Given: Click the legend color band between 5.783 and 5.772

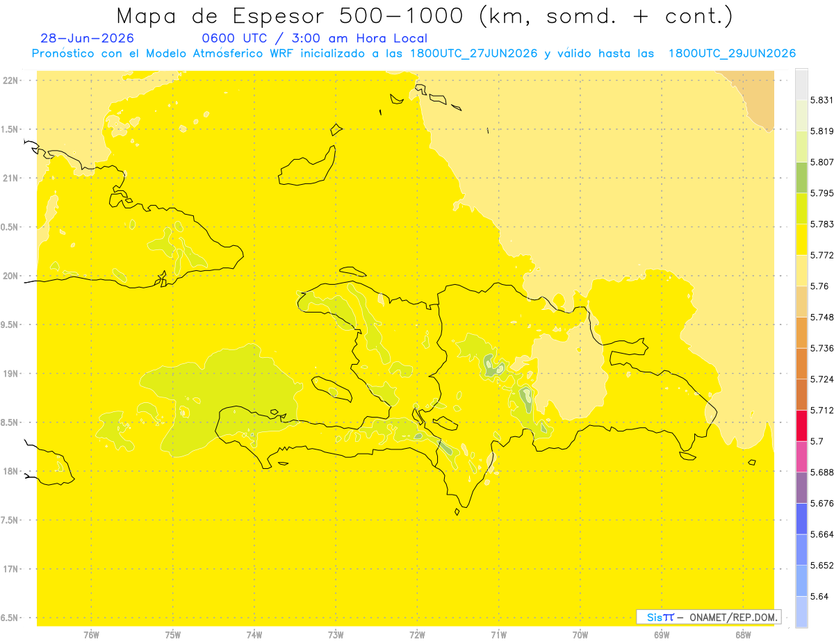Looking at the screenshot, I should tap(801, 240).
